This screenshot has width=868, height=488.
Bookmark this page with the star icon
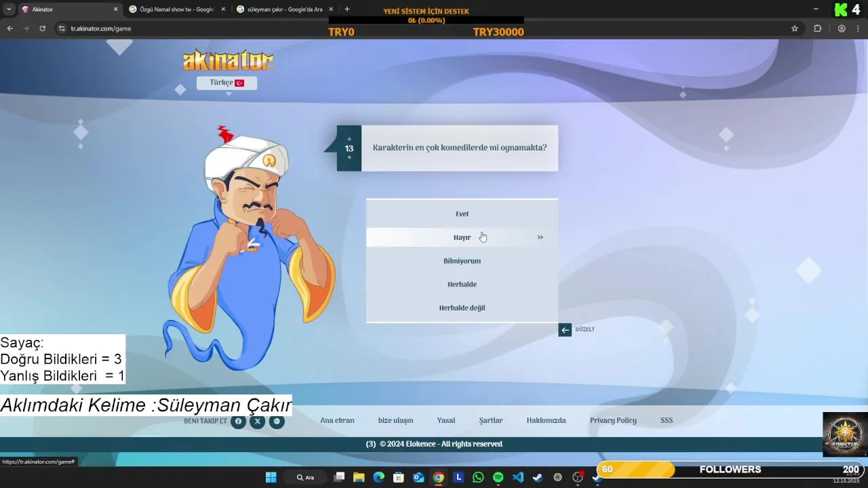pos(795,28)
